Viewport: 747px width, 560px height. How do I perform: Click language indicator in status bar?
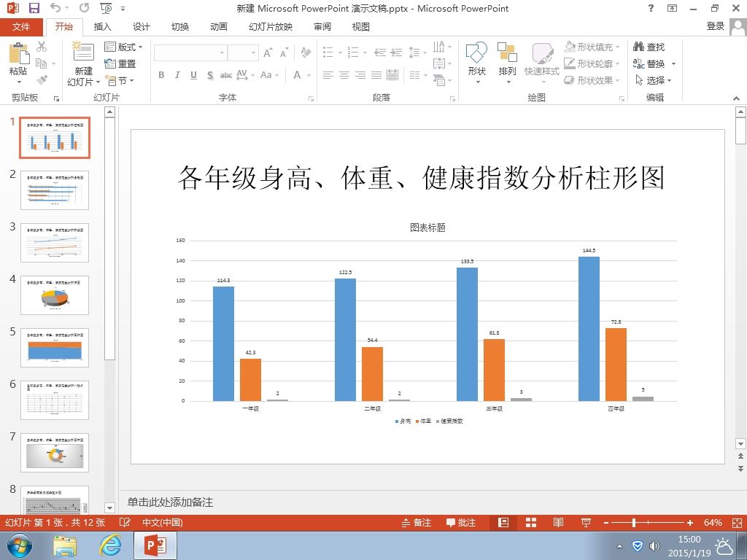[x=163, y=522]
